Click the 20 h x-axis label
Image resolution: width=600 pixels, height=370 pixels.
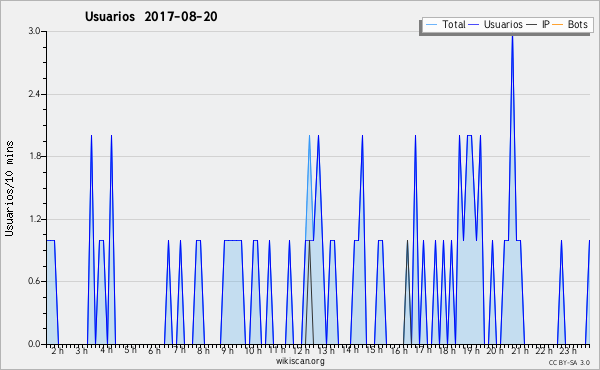pyautogui.click(x=495, y=350)
